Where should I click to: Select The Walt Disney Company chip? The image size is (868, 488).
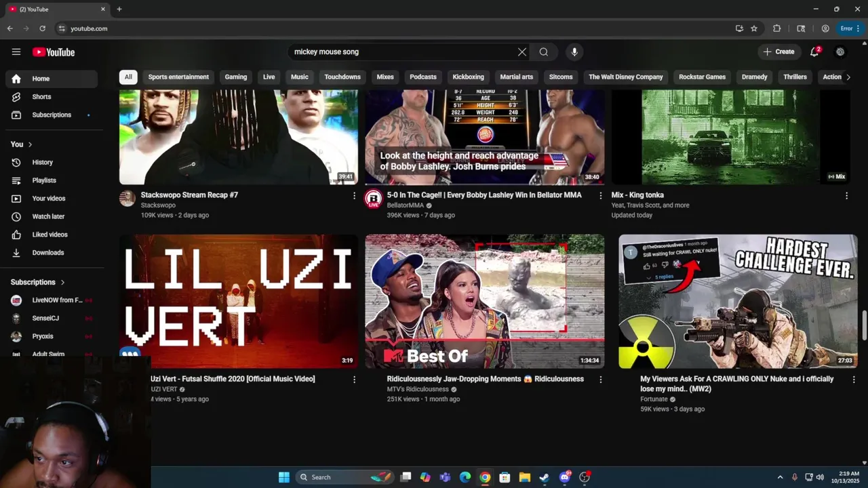(626, 77)
